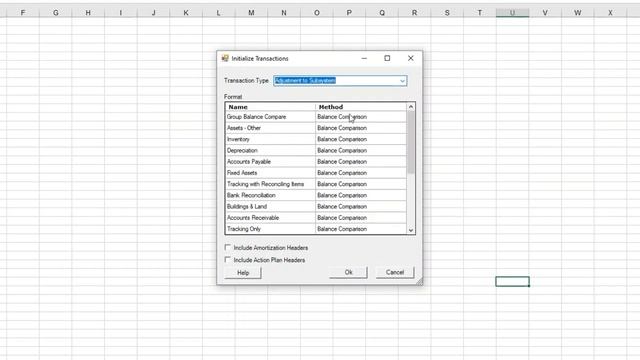The width and height of the screenshot is (640, 360).
Task: Enable Include Action Plan Headers checkbox
Action: point(228,260)
